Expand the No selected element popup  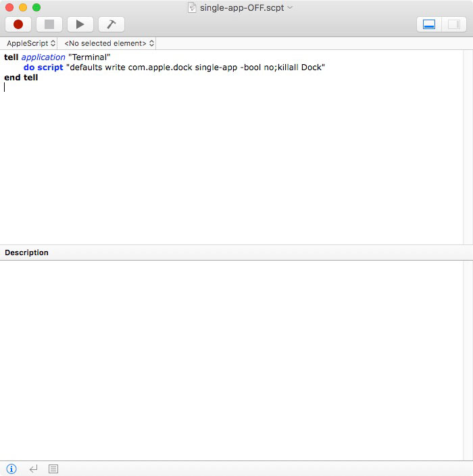click(x=109, y=43)
